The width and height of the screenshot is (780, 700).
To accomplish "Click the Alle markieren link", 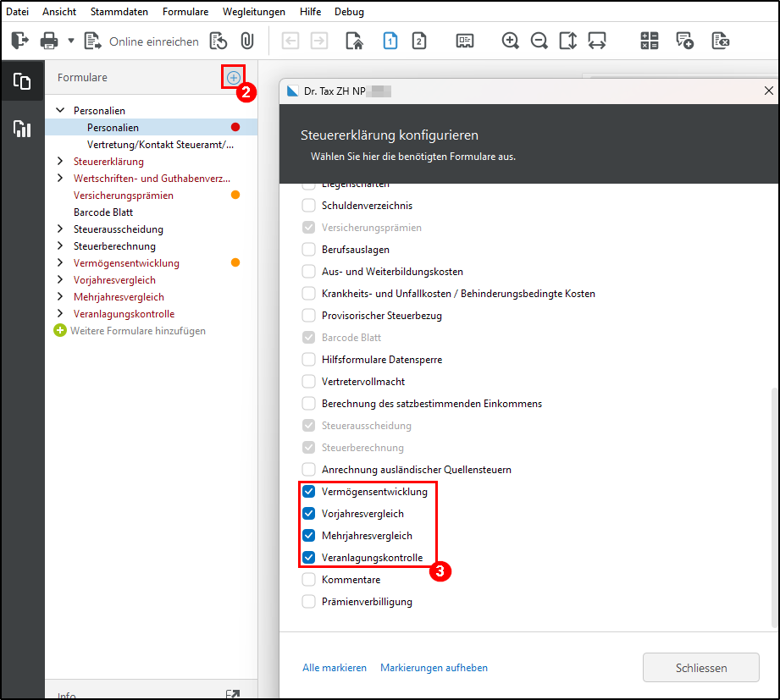I will (x=335, y=668).
